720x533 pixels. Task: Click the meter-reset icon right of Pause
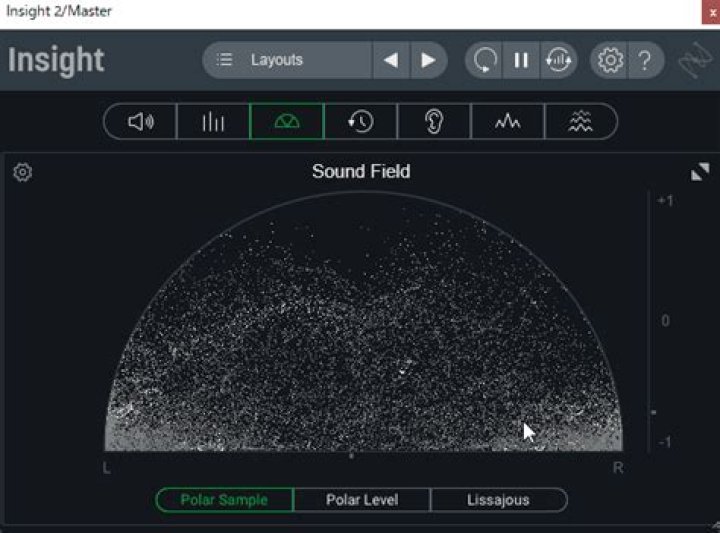(557, 60)
